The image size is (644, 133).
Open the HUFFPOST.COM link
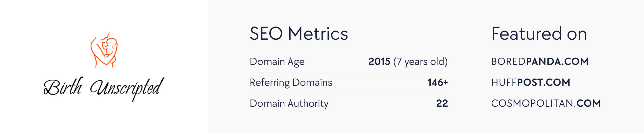click(531, 83)
